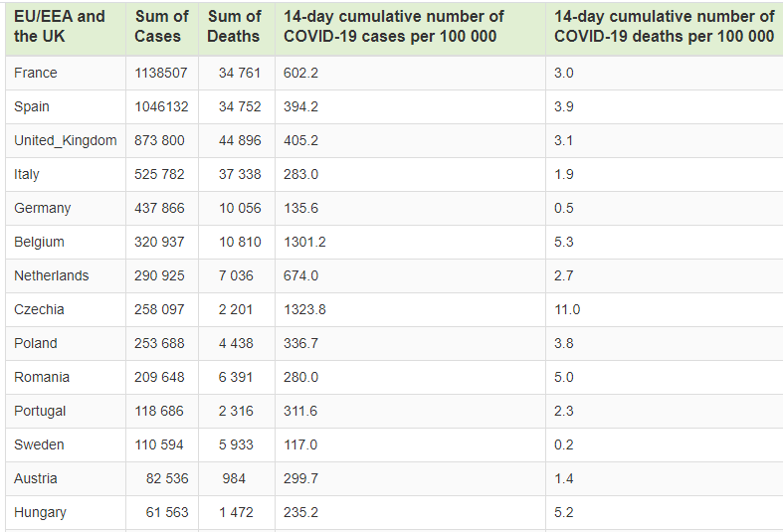Click France's case count 1138507

[x=161, y=73]
